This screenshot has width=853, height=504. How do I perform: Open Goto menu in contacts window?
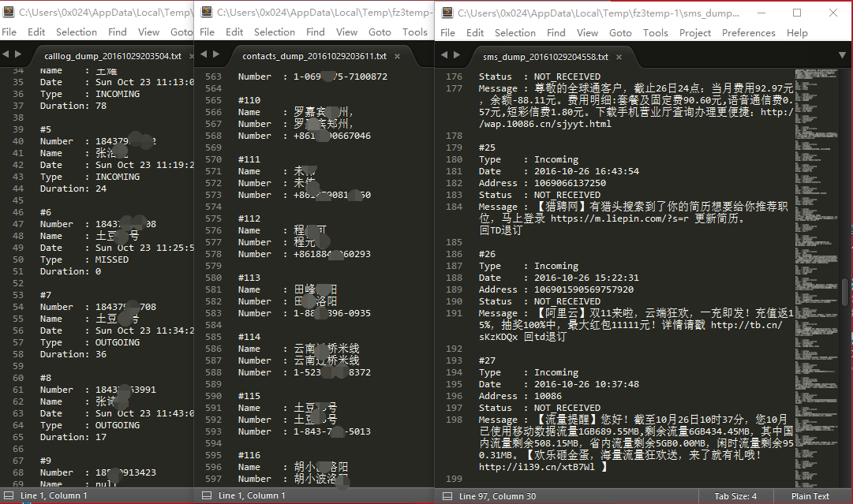pyautogui.click(x=380, y=32)
